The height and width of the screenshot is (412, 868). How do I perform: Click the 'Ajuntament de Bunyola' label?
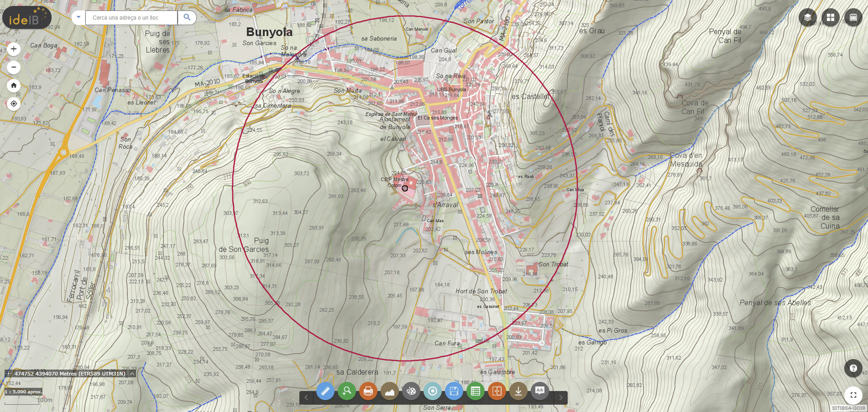click(x=395, y=123)
